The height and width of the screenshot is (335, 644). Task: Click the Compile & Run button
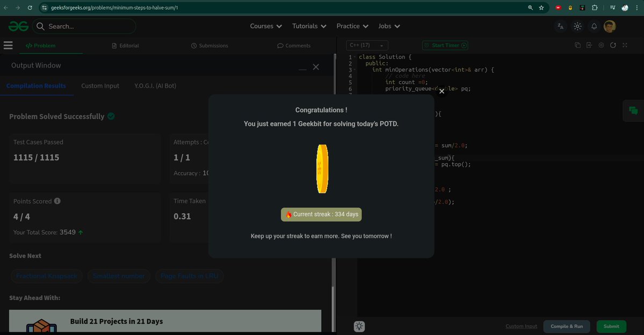click(x=567, y=326)
